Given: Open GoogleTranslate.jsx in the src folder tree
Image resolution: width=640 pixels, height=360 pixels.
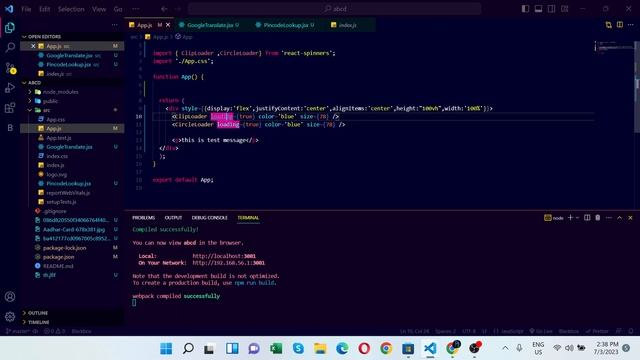Looking at the screenshot, I should click(x=69, y=147).
